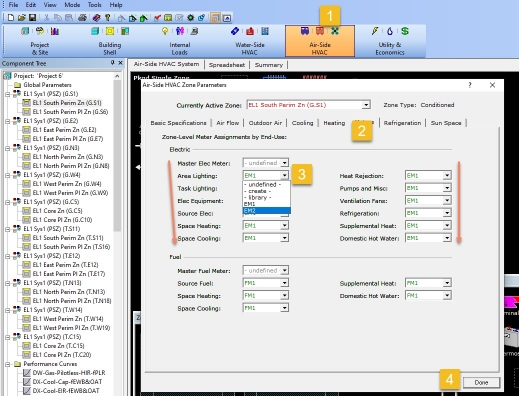Click the green fan icon in Air-Side HVAC
This screenshot has width=519, height=396.
pyautogui.click(x=335, y=31)
